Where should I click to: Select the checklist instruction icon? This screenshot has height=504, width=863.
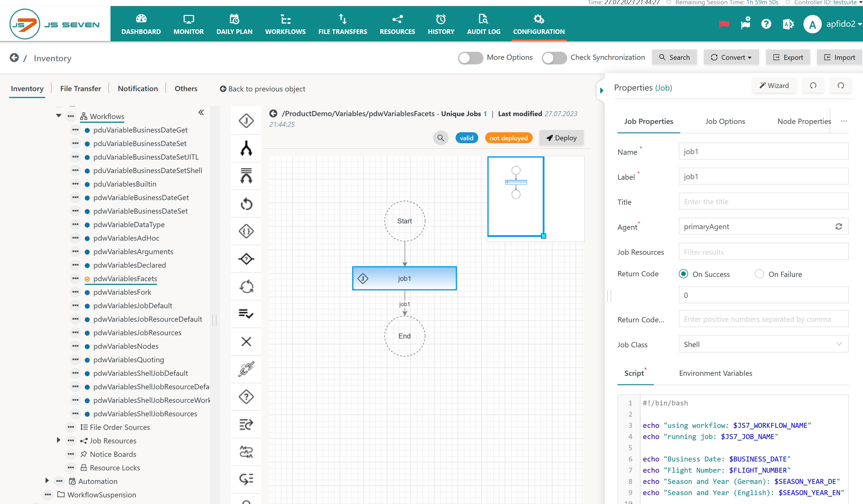point(246,314)
